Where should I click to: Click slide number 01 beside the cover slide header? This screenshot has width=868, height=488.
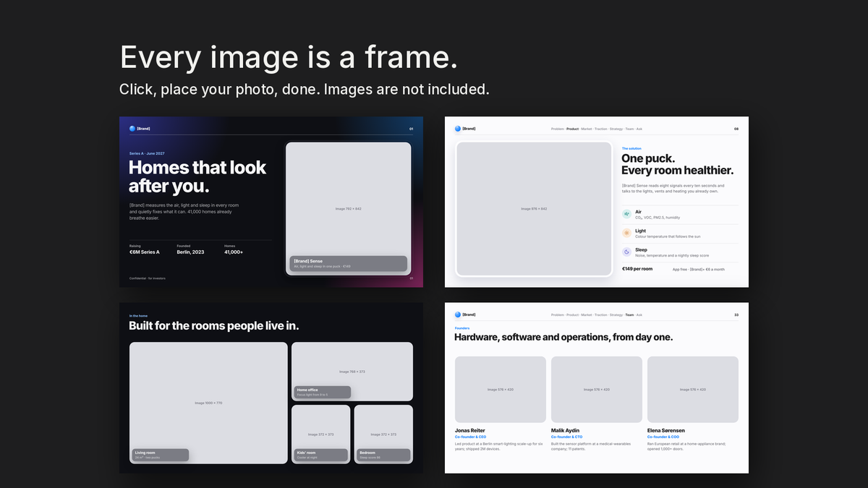[412, 129]
